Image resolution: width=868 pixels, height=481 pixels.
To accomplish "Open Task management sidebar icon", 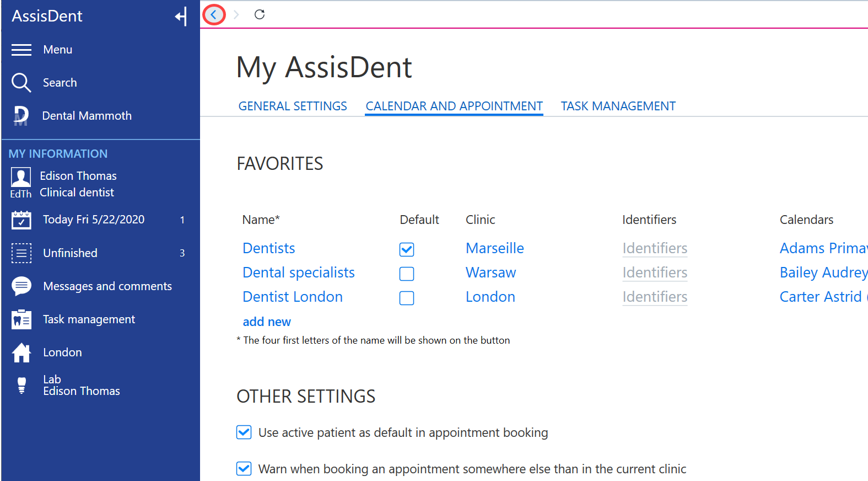I will [21, 319].
